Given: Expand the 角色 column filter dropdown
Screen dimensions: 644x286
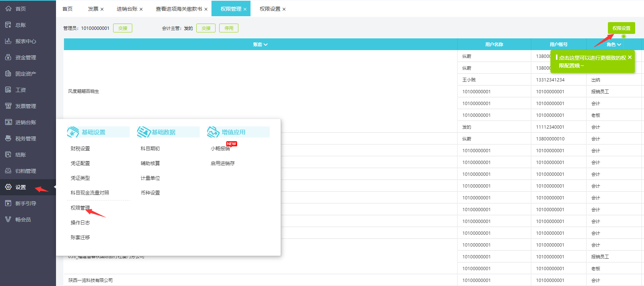Looking at the screenshot, I should pyautogui.click(x=619, y=45).
